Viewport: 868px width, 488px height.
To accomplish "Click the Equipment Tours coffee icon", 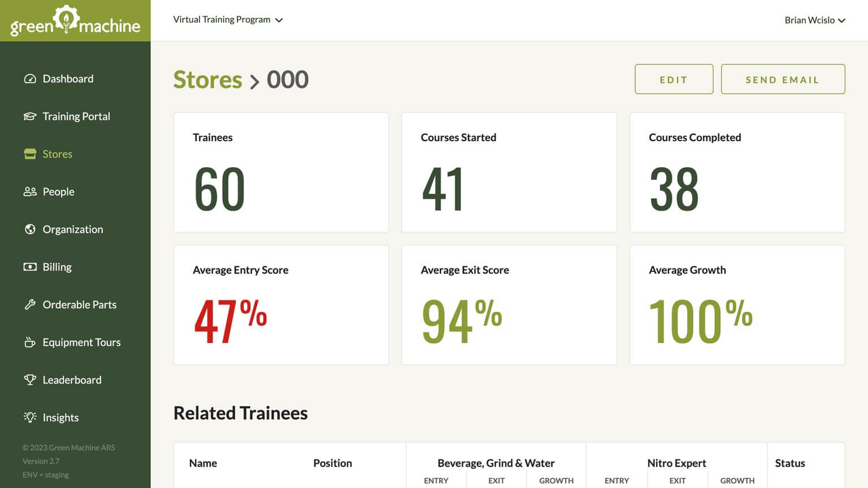I will [x=30, y=342].
